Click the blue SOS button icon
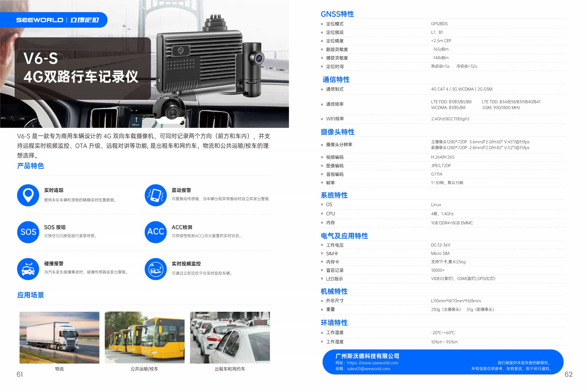 (28, 232)
